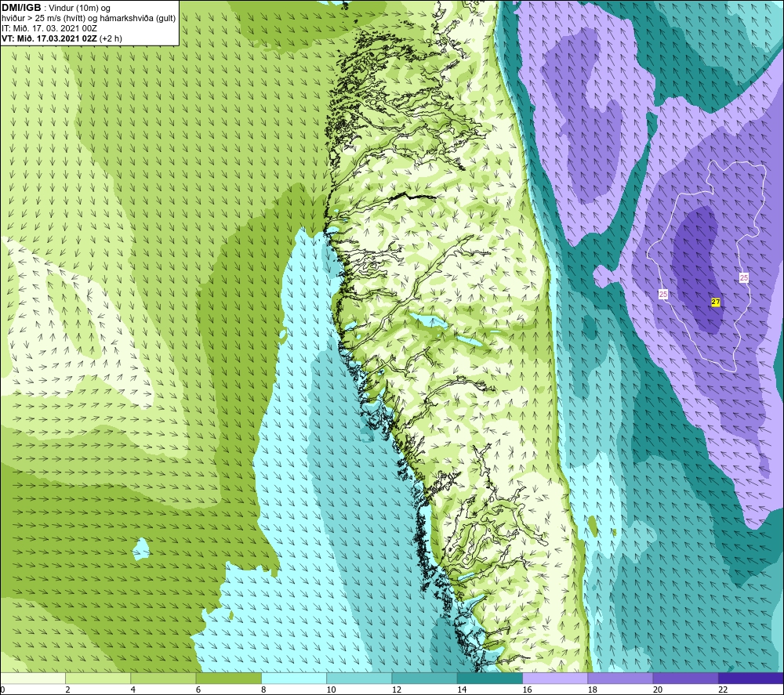Select the 20–22 m/s purple legend swatch

point(686,678)
